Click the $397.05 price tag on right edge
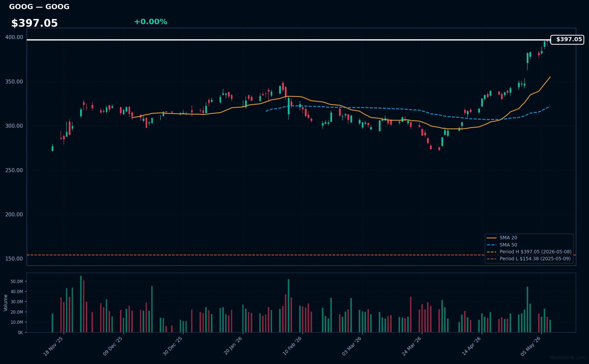Image resolution: width=589 pixels, height=364 pixels. coord(567,40)
